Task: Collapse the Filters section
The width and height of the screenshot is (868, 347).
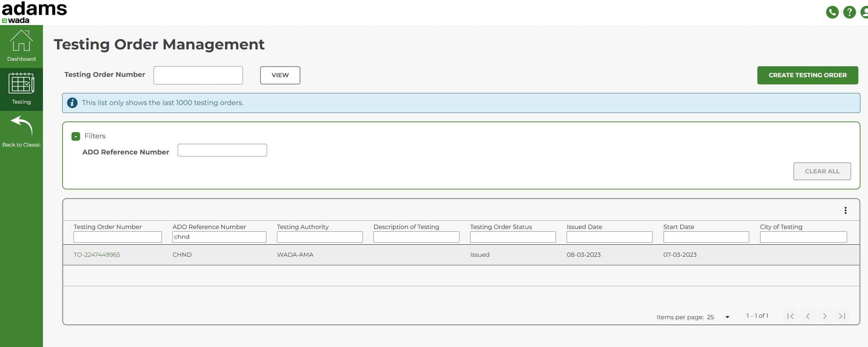Action: 75,136
